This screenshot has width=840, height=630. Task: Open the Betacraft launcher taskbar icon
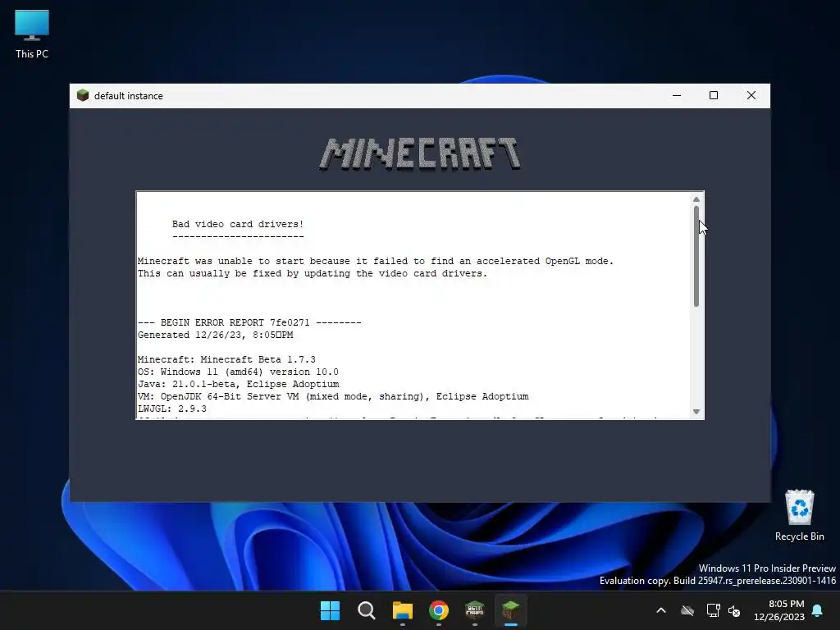[475, 610]
